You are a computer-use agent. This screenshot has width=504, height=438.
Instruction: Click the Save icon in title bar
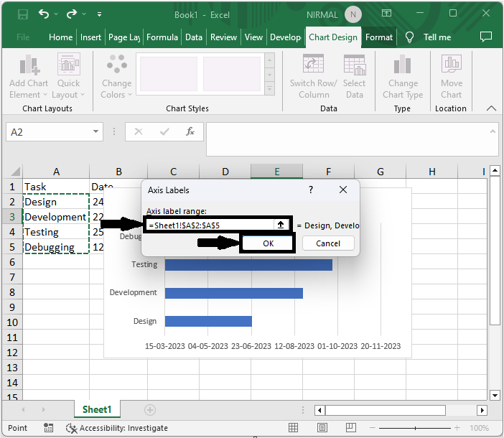[x=22, y=14]
